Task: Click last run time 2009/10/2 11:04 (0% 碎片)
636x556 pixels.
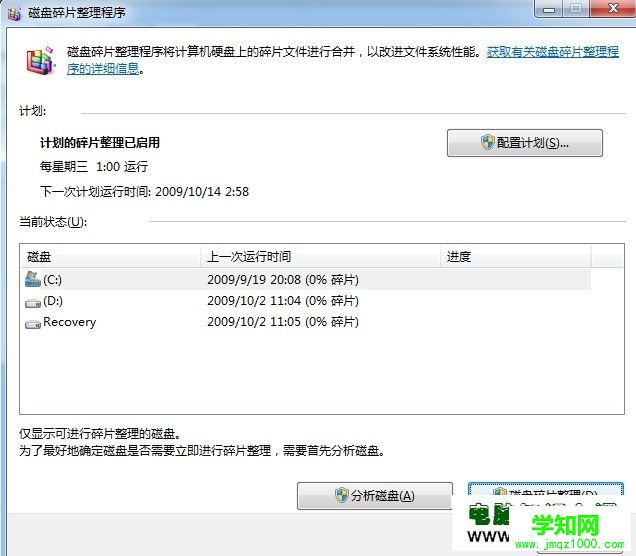Action: point(283,301)
